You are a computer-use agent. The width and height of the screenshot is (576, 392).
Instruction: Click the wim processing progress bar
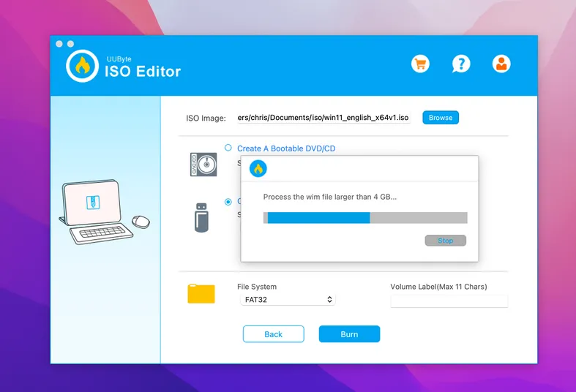point(364,218)
